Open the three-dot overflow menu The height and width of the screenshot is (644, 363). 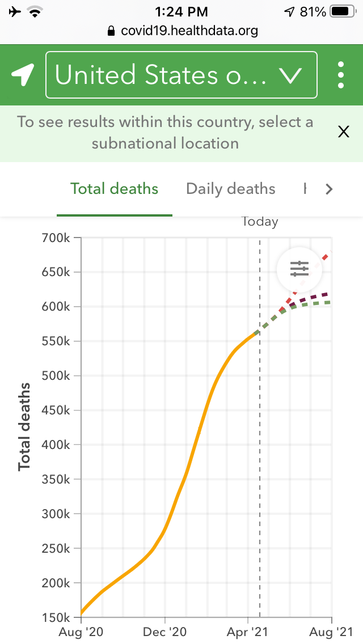point(341,75)
